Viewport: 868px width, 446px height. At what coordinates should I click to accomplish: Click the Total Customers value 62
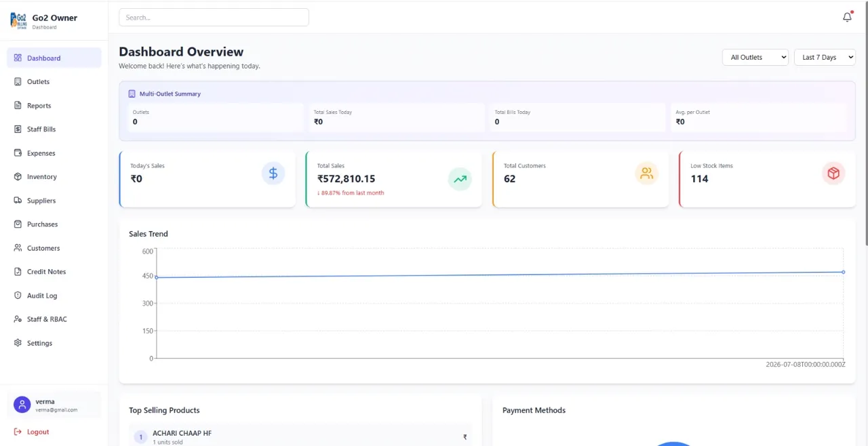[x=509, y=179]
